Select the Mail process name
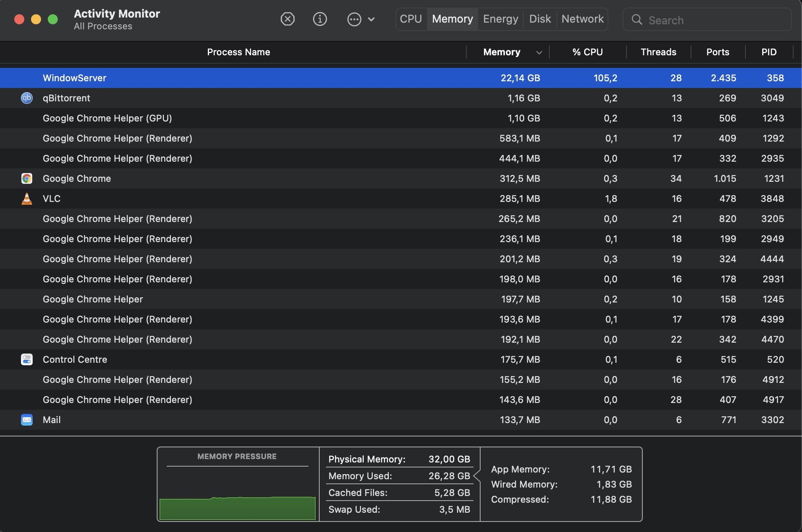The image size is (802, 532). 52,420
